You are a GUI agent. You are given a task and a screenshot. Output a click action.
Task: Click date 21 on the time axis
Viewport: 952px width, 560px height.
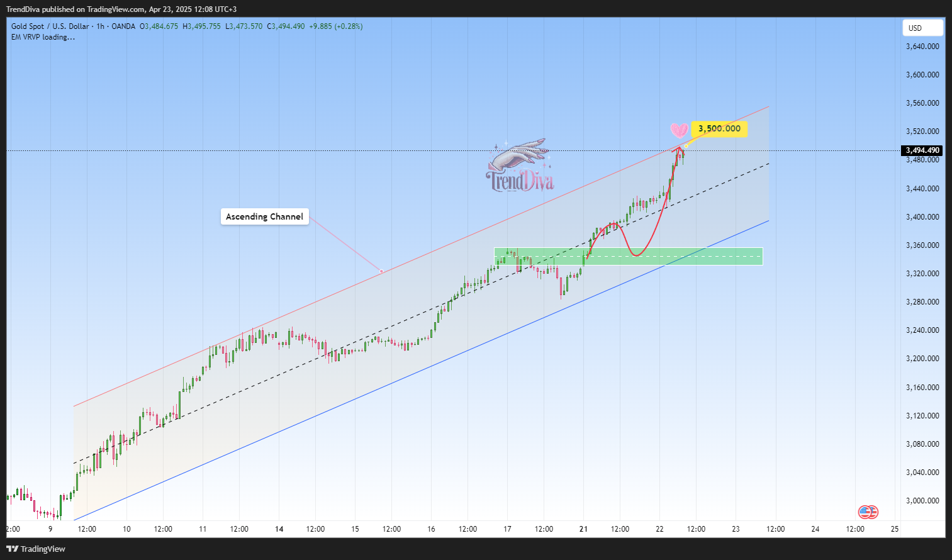coord(583,529)
